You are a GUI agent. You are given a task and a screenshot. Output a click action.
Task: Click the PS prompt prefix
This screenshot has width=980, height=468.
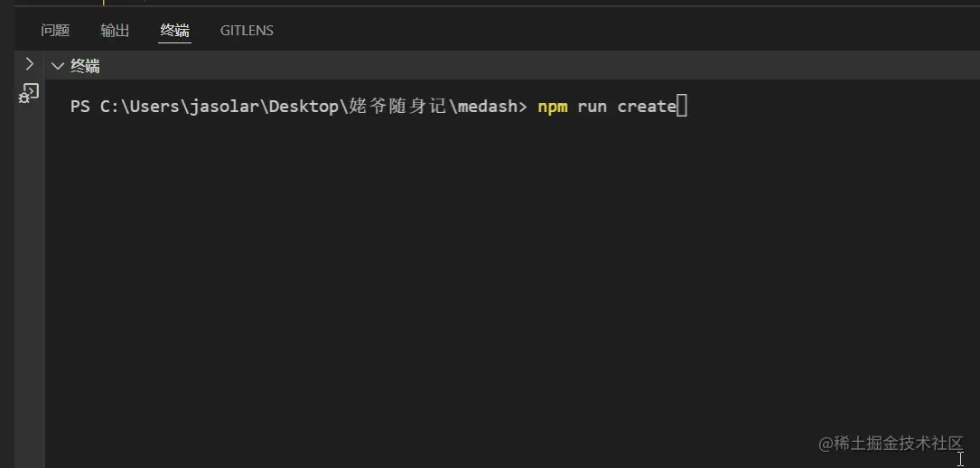click(80, 107)
